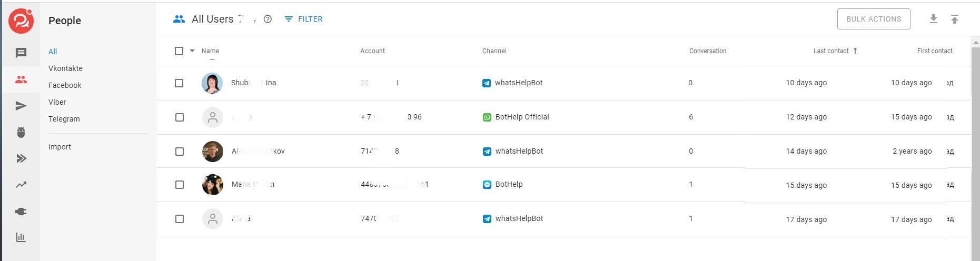Select checkbox for the BotHelp Messenger row
Screen dimensions: 980x261
(180, 185)
